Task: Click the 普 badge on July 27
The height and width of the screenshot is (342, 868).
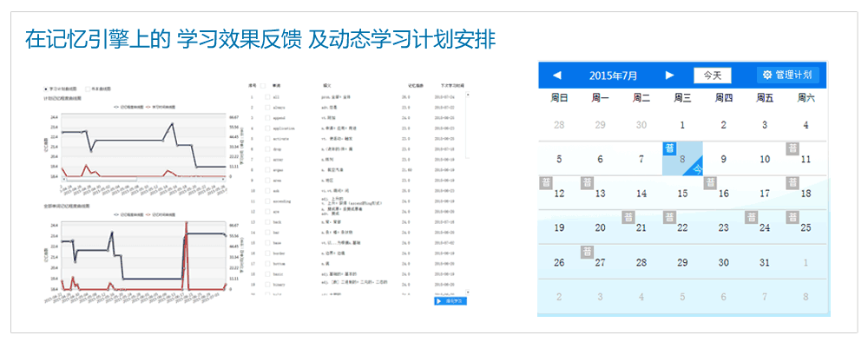Action: click(587, 252)
